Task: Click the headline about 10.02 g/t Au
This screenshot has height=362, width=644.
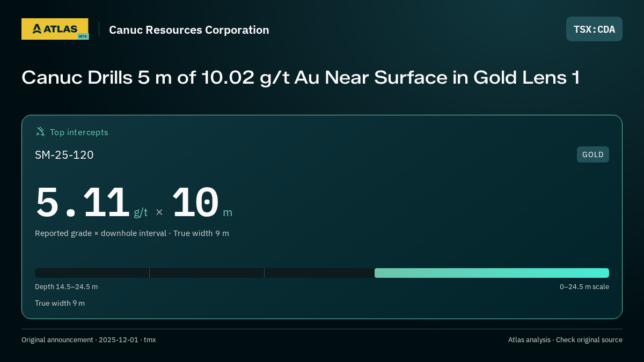Action: [301, 78]
